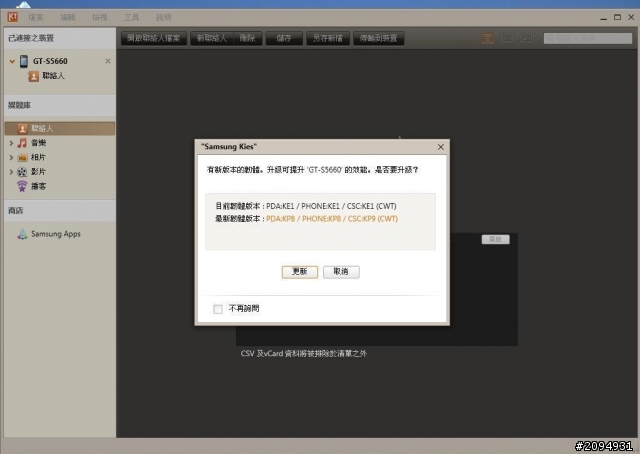Image resolution: width=640 pixels, height=454 pixels.
Task: Click the 播客 podcast icon
Action: click(22, 186)
